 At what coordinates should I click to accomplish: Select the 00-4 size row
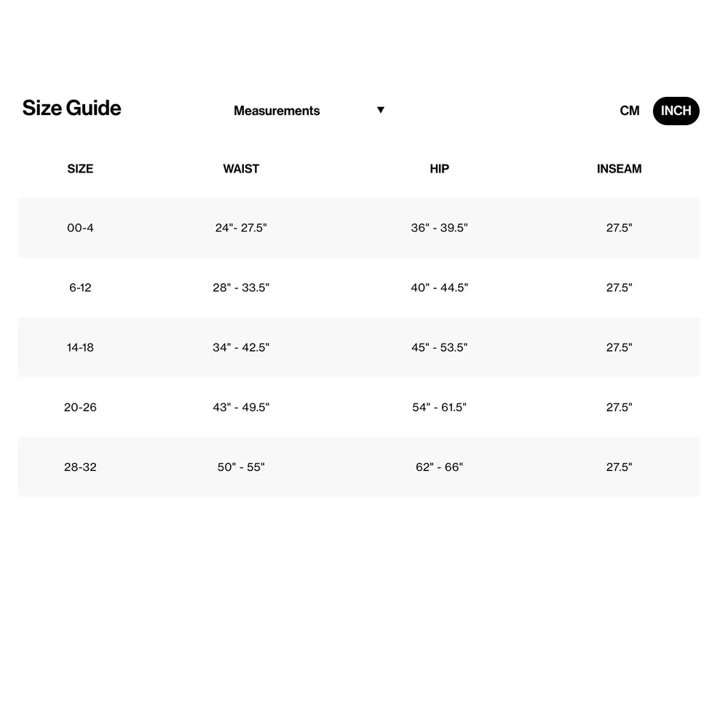[359, 227]
